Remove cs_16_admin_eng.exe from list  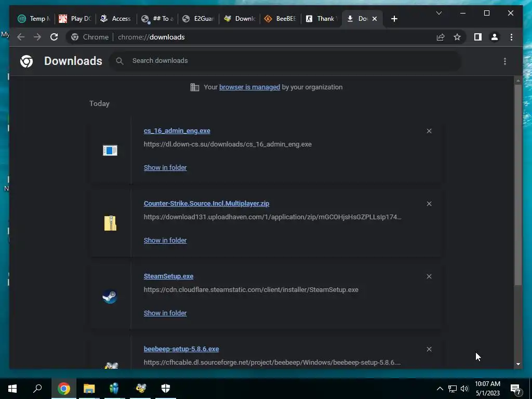pos(429,131)
